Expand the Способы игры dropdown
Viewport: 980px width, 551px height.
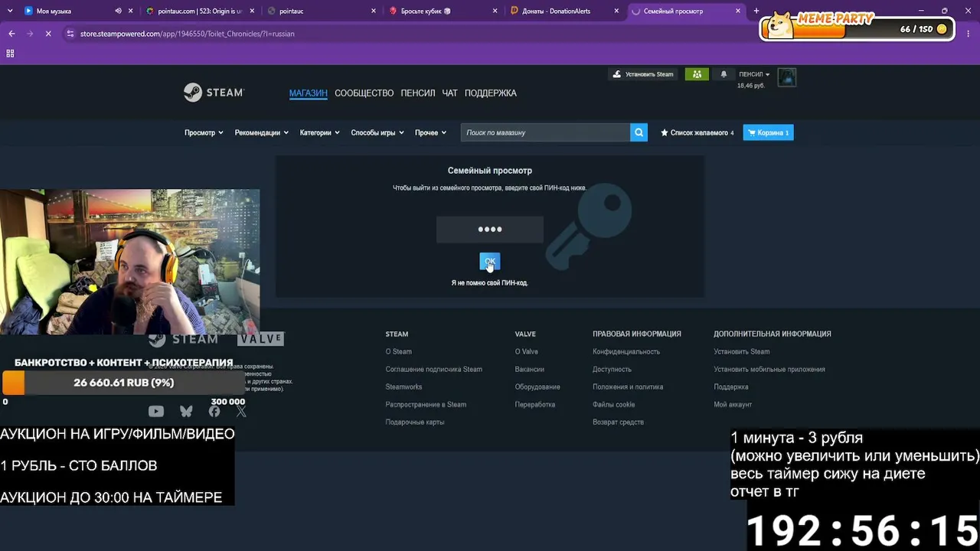click(x=377, y=132)
